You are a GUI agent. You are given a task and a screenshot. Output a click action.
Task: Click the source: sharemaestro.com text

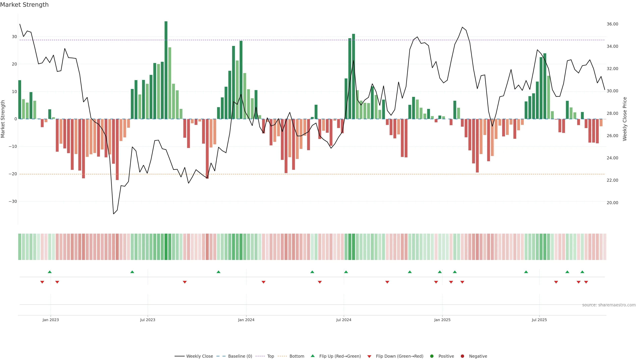point(609,305)
